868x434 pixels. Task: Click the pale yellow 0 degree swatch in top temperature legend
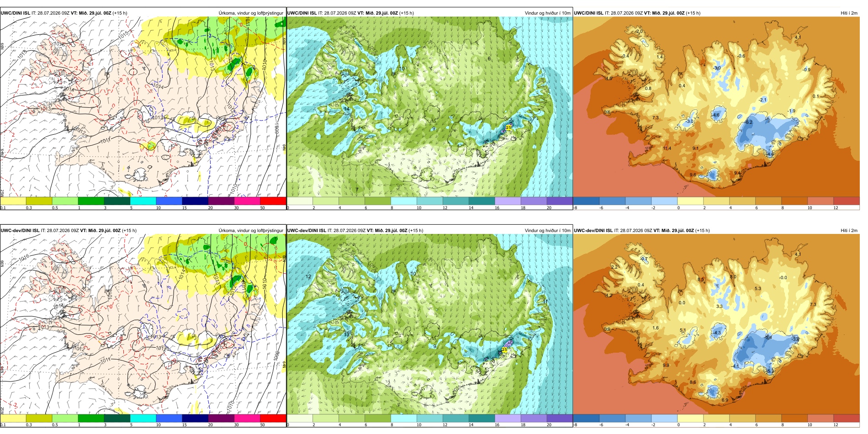click(x=690, y=201)
